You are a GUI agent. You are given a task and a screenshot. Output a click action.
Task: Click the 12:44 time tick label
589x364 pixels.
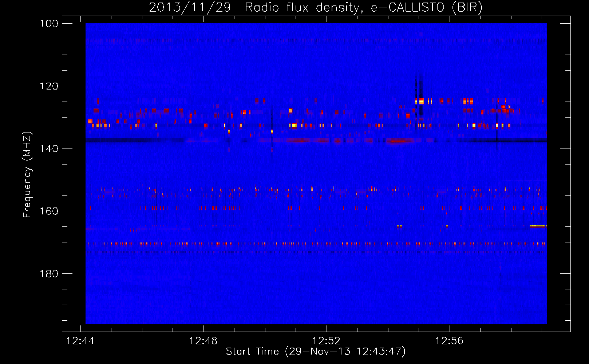click(80, 341)
